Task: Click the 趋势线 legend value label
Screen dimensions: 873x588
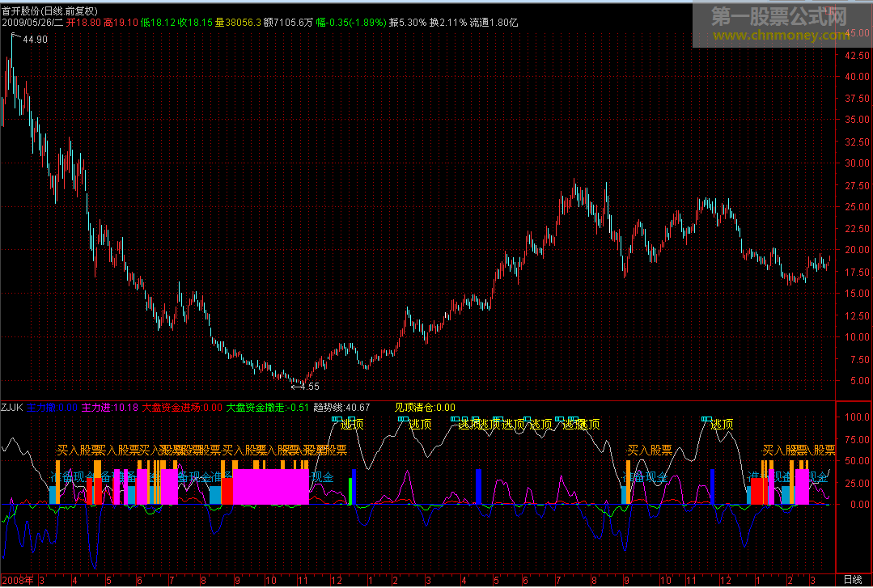Action: coord(341,408)
